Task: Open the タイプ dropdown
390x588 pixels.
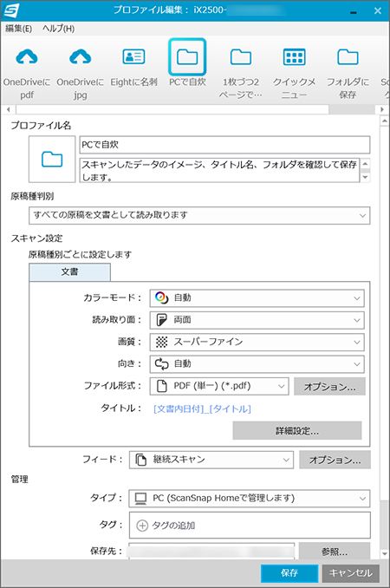Action: 250,499
